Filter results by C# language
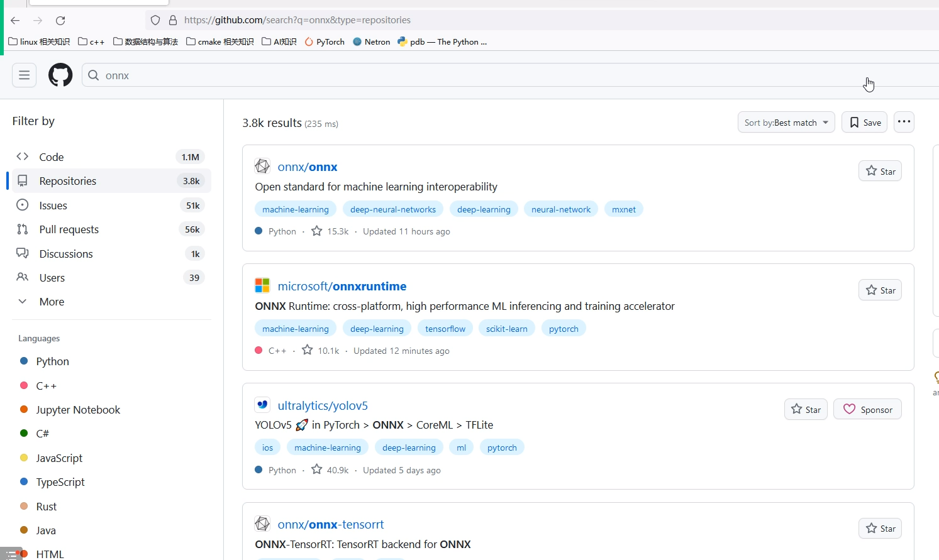Image resolution: width=939 pixels, height=560 pixels. 42,434
